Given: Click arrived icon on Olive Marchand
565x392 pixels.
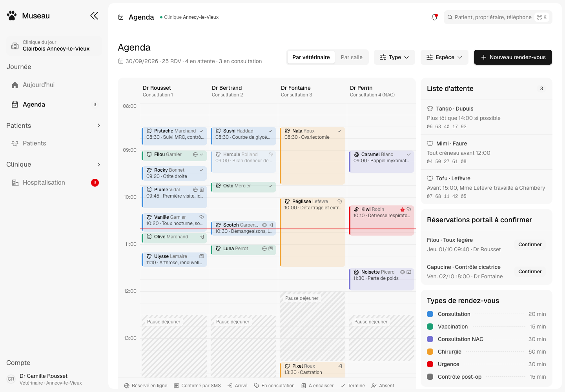Looking at the screenshot, I should [202, 237].
